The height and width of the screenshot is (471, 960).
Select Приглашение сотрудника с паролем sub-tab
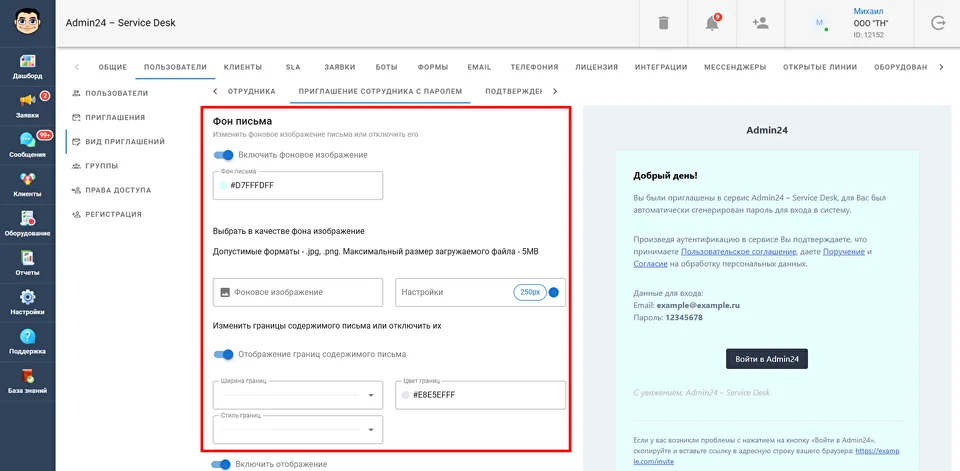pos(380,92)
